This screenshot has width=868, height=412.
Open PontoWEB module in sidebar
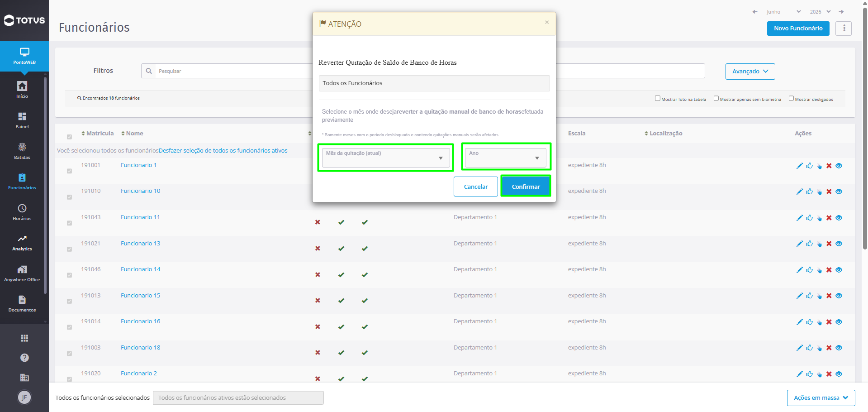[x=24, y=56]
